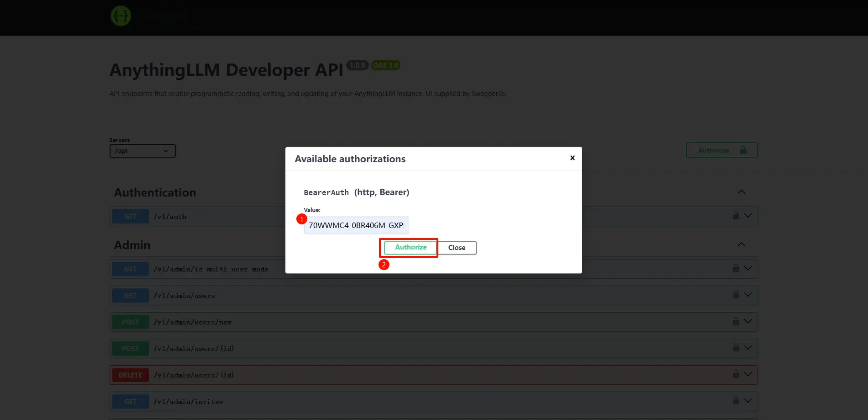
Task: Click lock icon on /v1/admin/invites row
Action: tap(736, 400)
